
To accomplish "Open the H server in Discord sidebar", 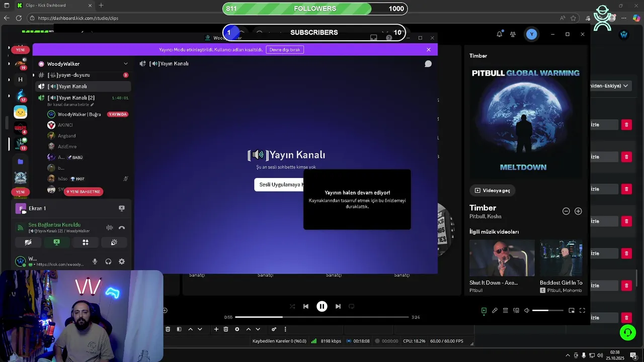I will point(21,79).
